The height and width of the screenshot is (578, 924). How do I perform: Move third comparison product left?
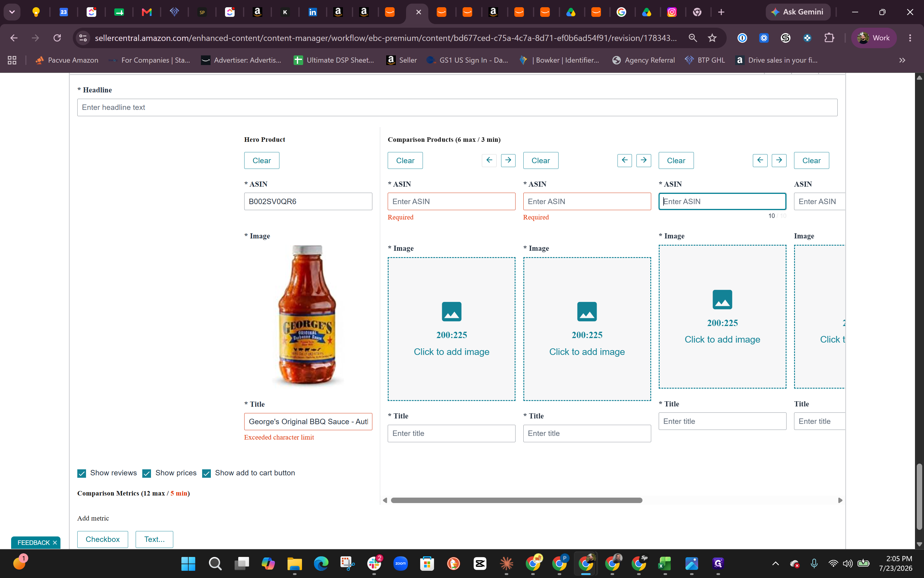tap(760, 160)
